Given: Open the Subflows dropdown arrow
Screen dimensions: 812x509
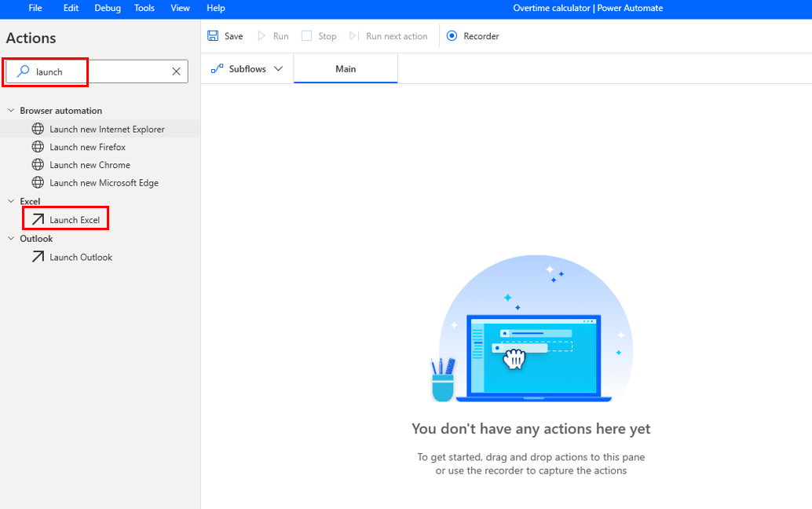Looking at the screenshot, I should [279, 69].
